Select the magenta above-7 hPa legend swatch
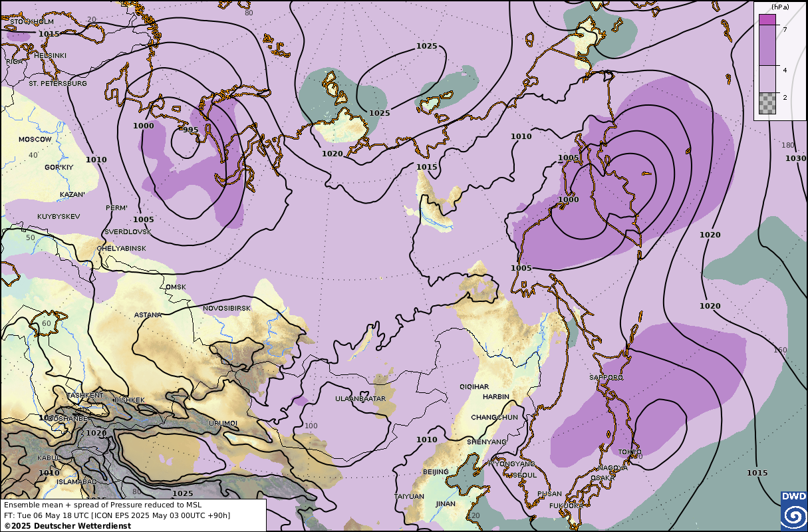Viewport: 808px width, 532px height. click(x=767, y=20)
